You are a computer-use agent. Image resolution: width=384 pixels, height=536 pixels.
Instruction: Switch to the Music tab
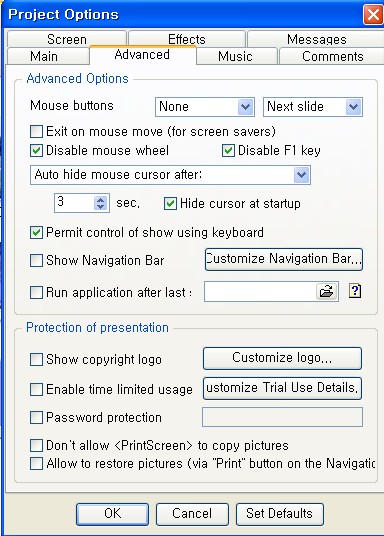click(236, 56)
